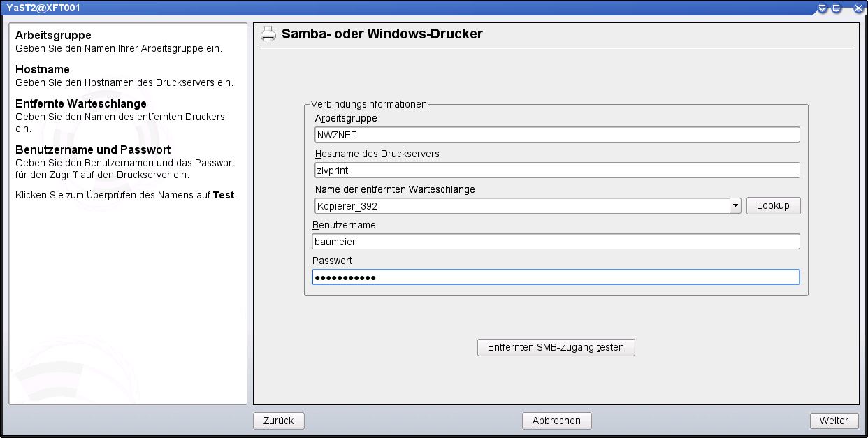Select the Passwort input field
This screenshot has height=438, width=868.
[556, 277]
